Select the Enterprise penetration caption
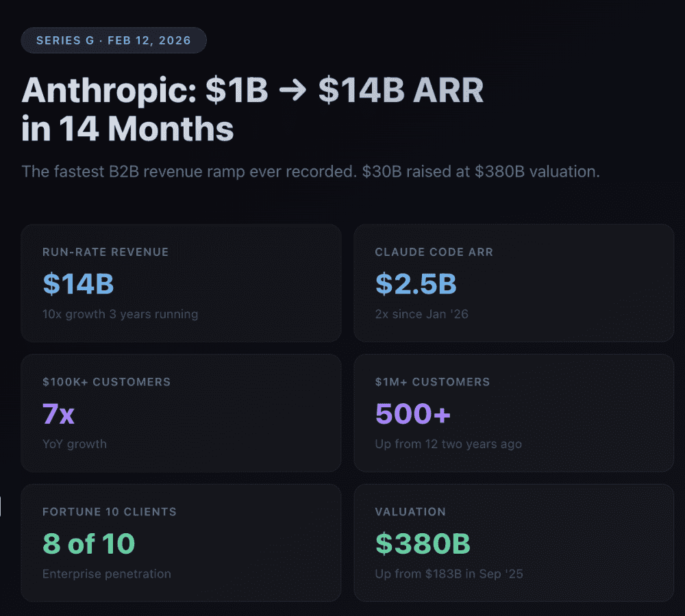Screen dimensions: 685x616 point(106,574)
